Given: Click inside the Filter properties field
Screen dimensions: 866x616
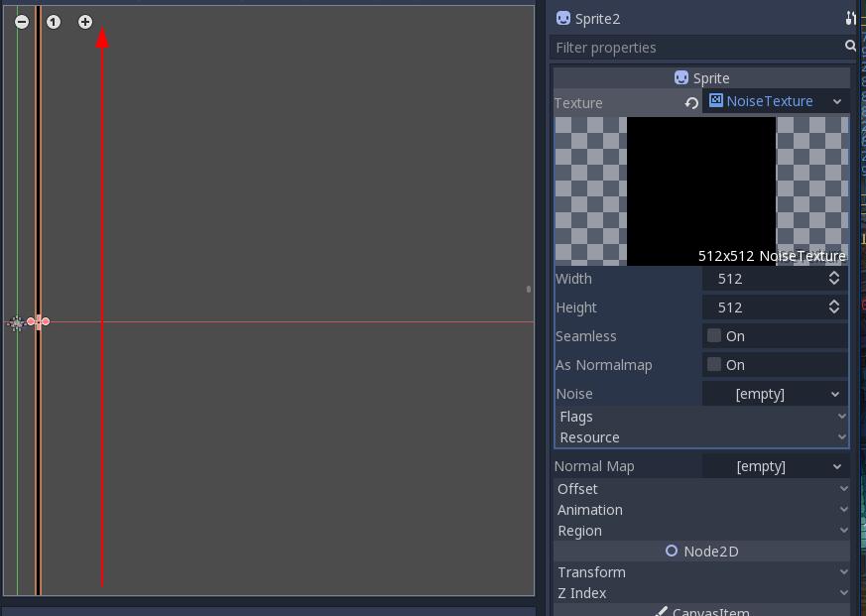Looking at the screenshot, I should (694, 47).
